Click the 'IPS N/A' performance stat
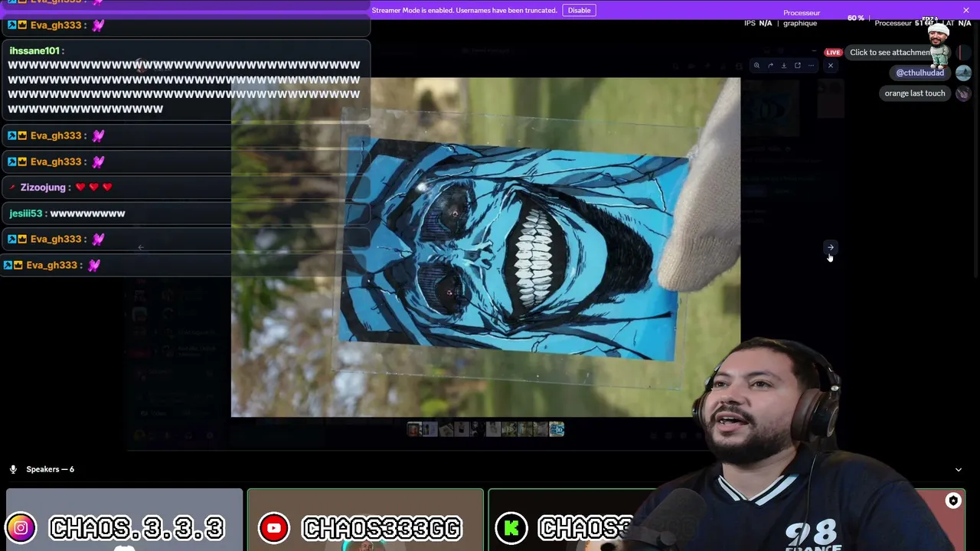The image size is (980, 551). pos(758,23)
